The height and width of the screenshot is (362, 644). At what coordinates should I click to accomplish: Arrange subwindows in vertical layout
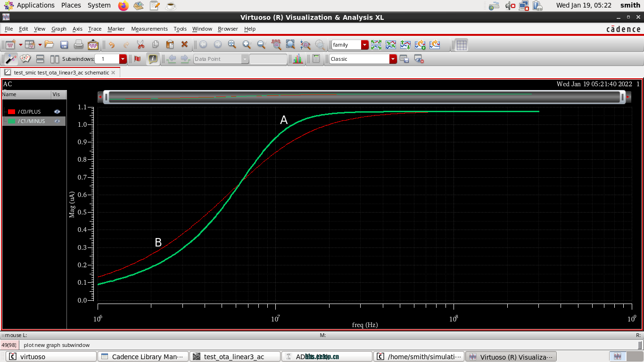[x=55, y=59]
